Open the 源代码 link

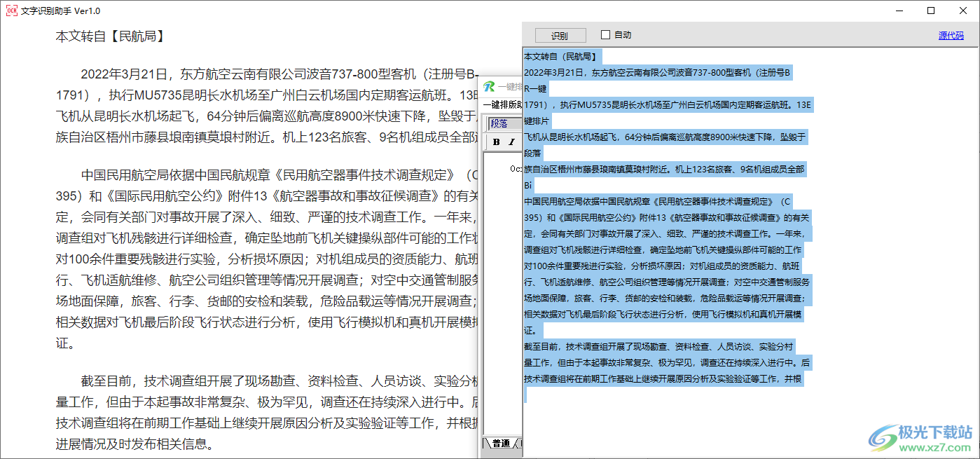tap(950, 35)
